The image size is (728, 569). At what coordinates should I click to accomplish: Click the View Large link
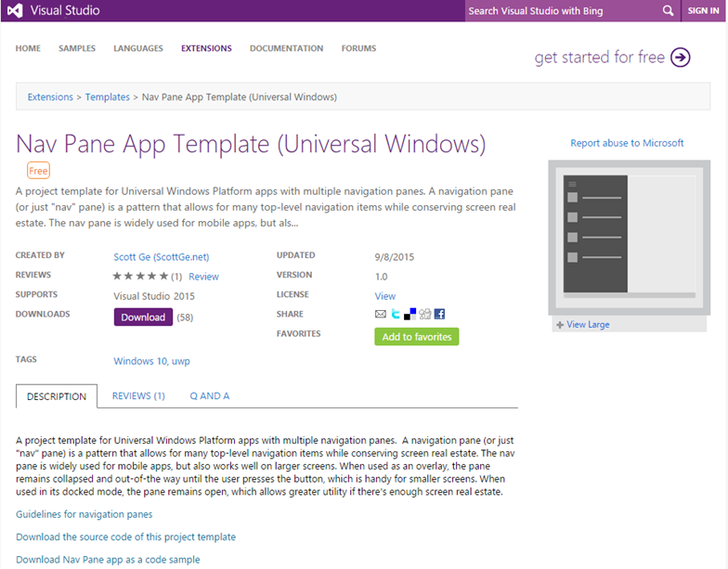pos(588,325)
